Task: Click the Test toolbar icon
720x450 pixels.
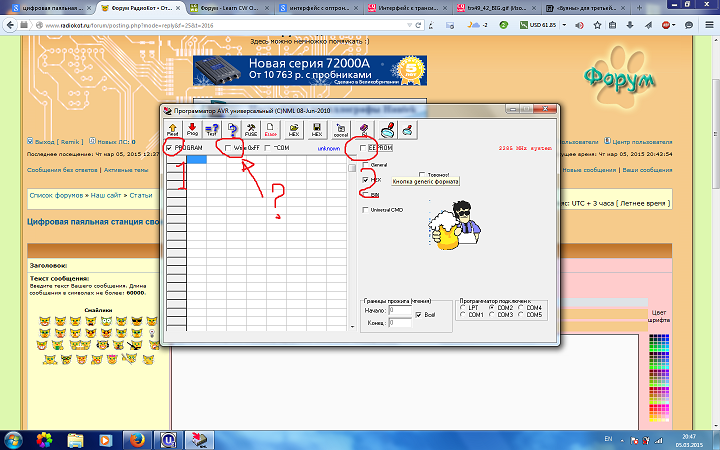Action: click(211, 129)
